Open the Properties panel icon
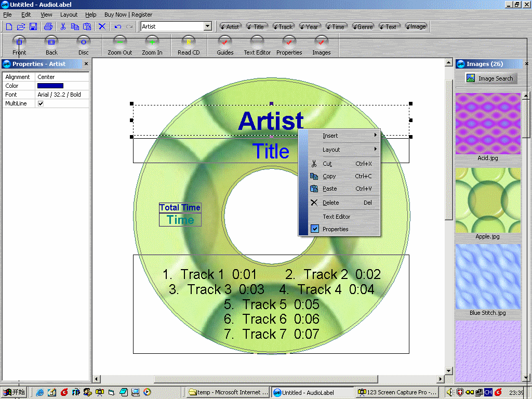The height and width of the screenshot is (399, 532). pos(289,45)
